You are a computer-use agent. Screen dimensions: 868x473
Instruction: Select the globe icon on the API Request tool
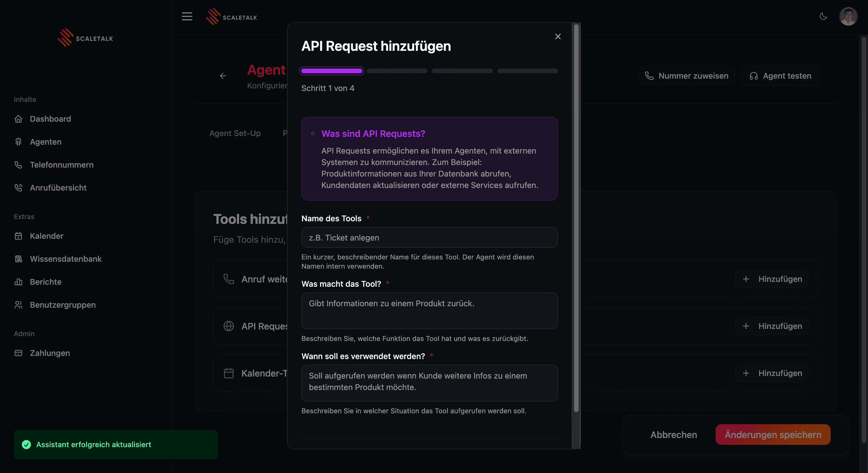click(x=229, y=326)
